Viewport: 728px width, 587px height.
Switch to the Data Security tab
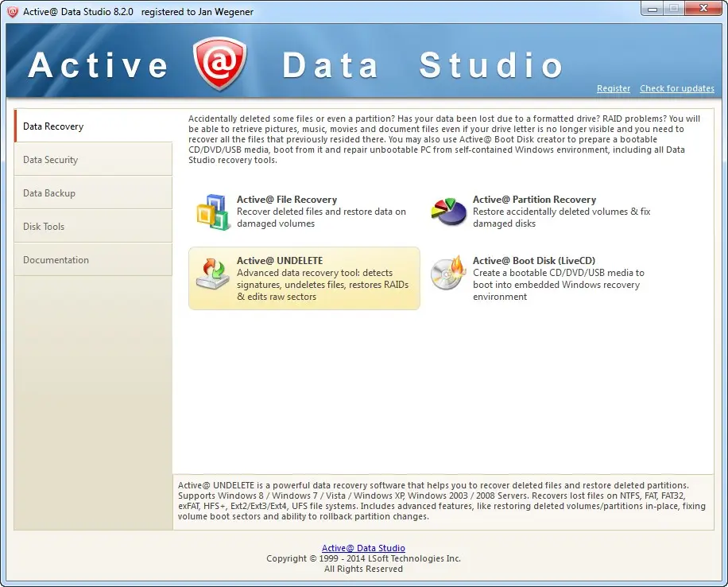[93, 159]
